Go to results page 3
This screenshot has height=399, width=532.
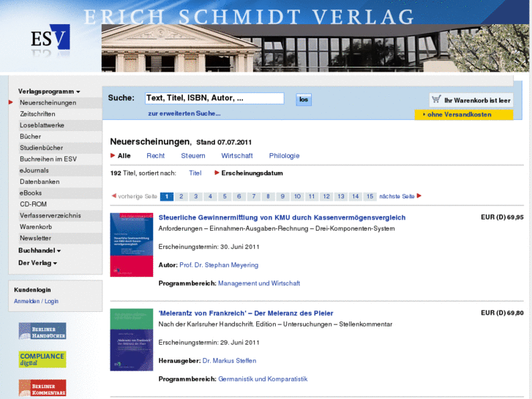point(196,196)
